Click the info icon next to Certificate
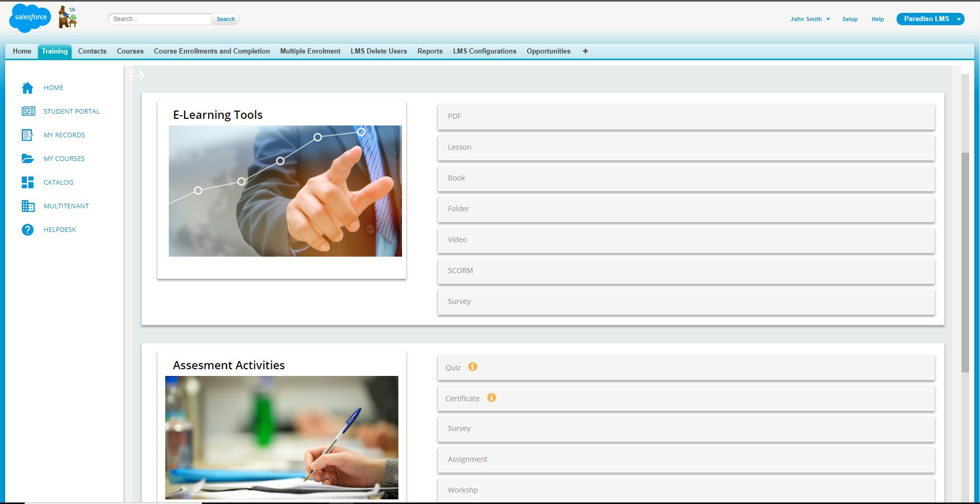Image resolution: width=980 pixels, height=504 pixels. click(x=492, y=398)
